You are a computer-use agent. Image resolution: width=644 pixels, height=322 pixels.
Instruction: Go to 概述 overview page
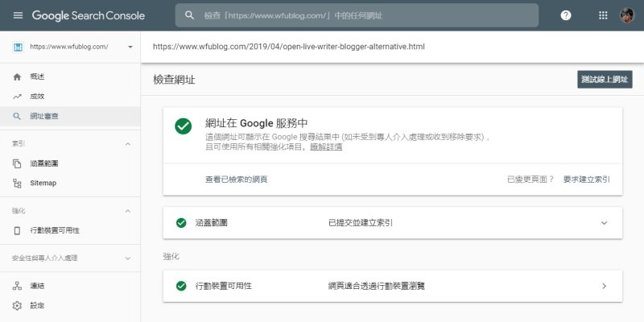70,76
